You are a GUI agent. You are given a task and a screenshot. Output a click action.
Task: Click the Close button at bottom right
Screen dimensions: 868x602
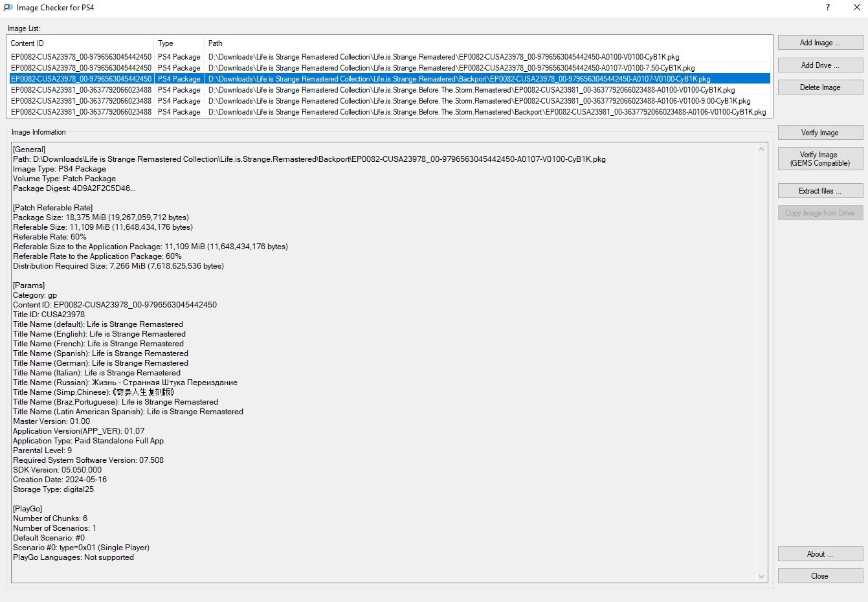[820, 576]
